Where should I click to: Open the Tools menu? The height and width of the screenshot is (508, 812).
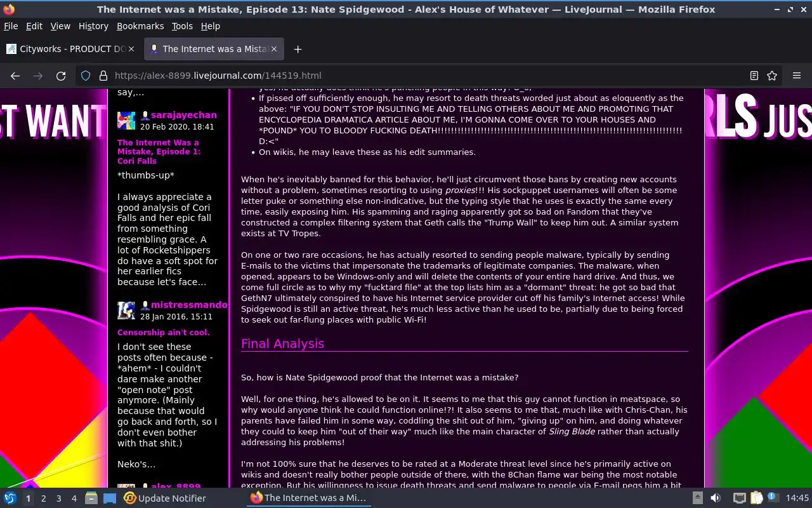(182, 26)
